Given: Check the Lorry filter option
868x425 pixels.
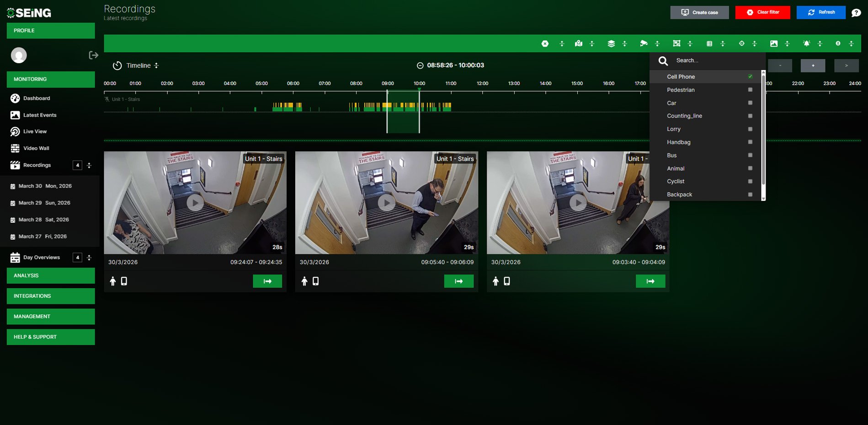Looking at the screenshot, I should click(x=750, y=129).
